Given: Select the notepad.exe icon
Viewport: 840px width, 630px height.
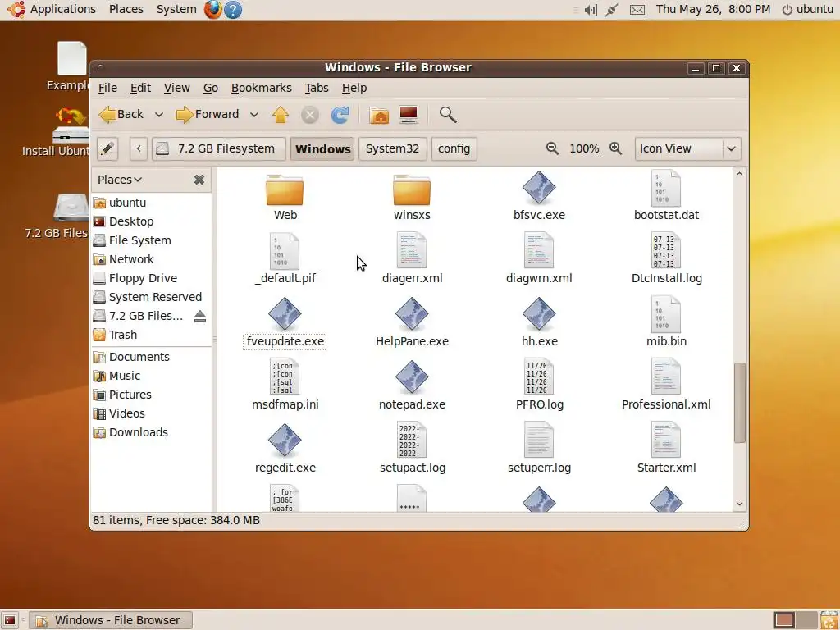Looking at the screenshot, I should point(412,377).
